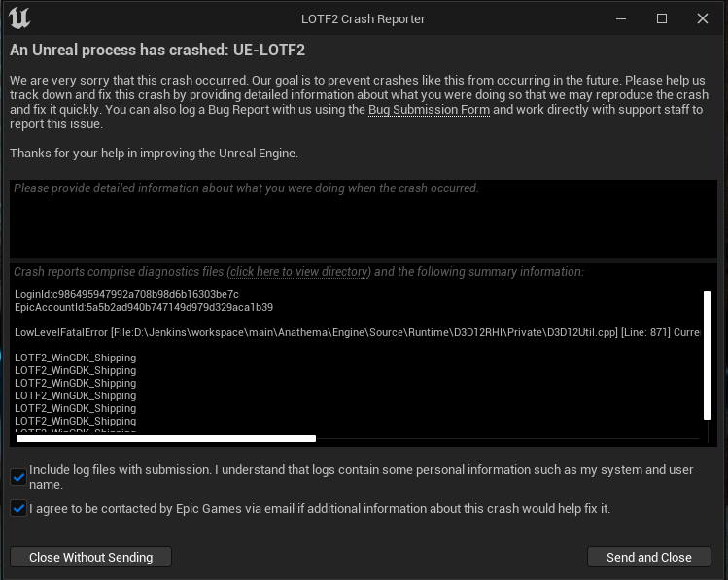Click the first LOTF2_WinGDK_Shipping entry

(x=75, y=358)
